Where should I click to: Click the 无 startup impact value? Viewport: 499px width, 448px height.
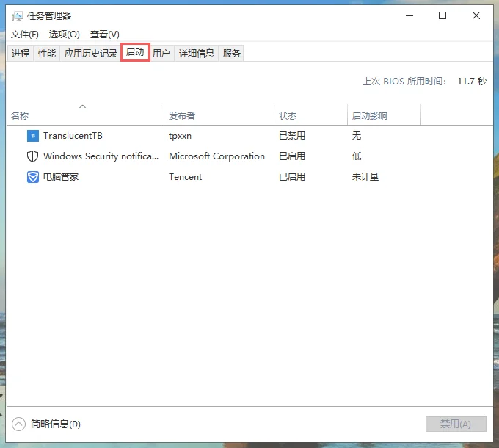tap(357, 136)
